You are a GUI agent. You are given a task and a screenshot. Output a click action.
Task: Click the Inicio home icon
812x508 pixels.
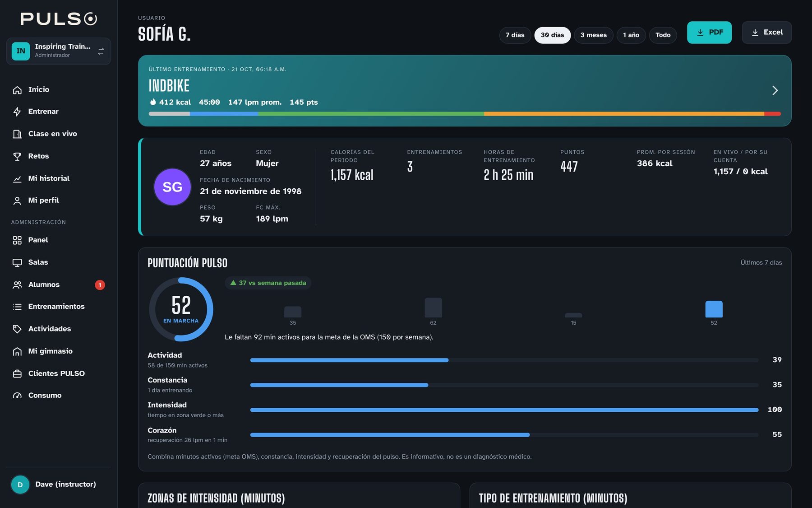click(17, 90)
